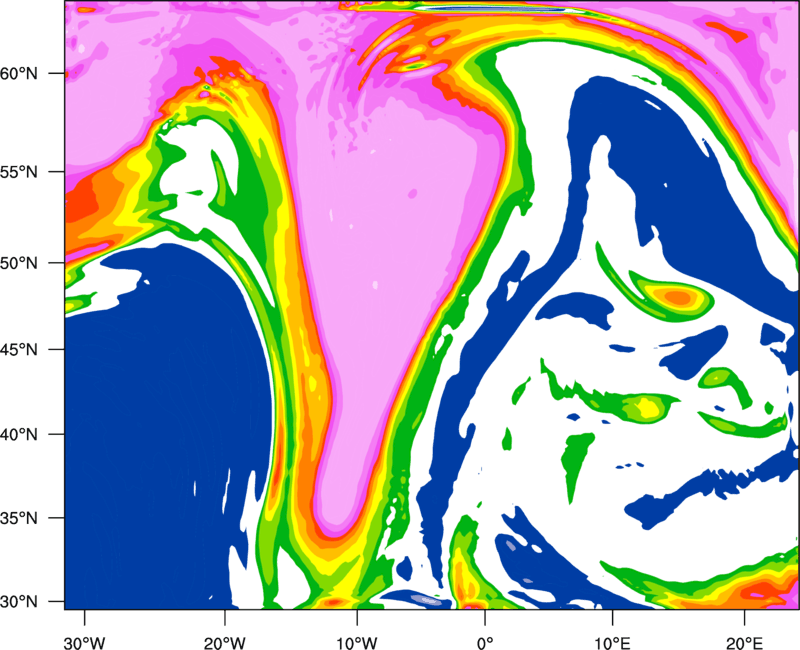
Task: Click the 10°W longitude label
Action: pos(356,643)
